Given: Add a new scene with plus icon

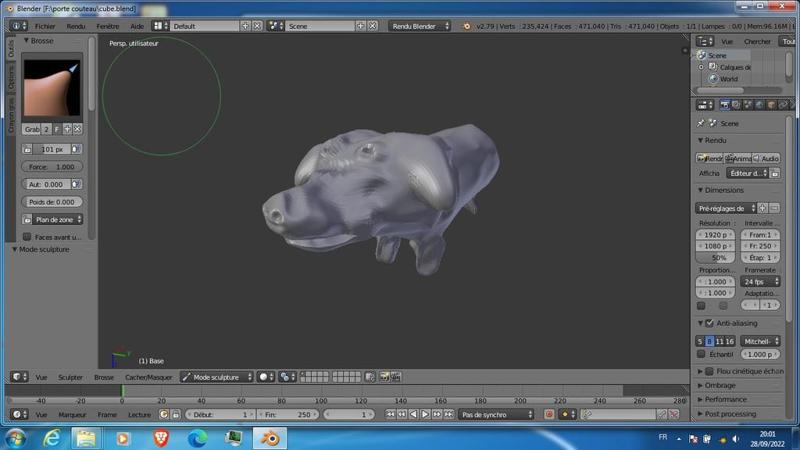Looking at the screenshot, I should pos(361,26).
